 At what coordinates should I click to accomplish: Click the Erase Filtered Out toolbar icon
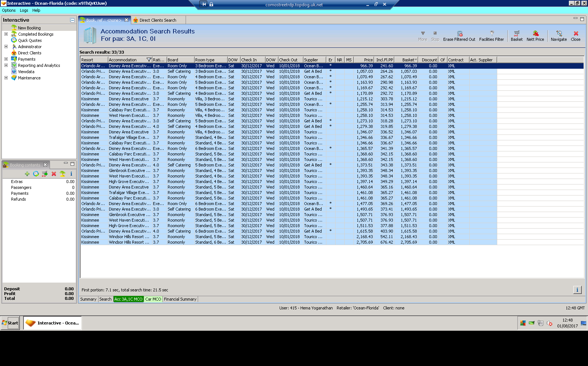pyautogui.click(x=459, y=33)
